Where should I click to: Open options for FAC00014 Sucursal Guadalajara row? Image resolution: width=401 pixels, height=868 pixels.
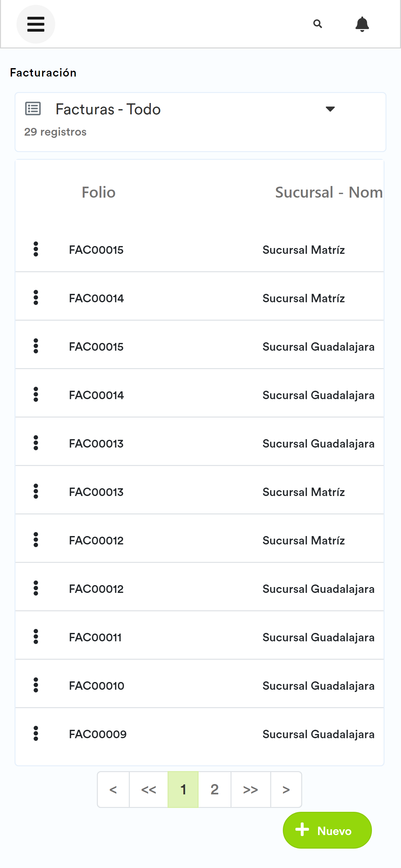(36, 395)
